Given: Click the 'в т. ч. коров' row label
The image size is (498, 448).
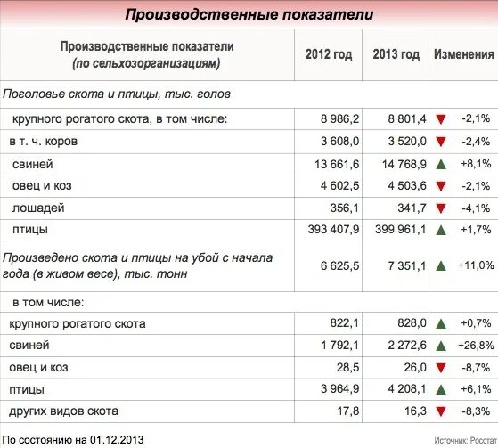Looking at the screenshot, I should click(x=43, y=142).
